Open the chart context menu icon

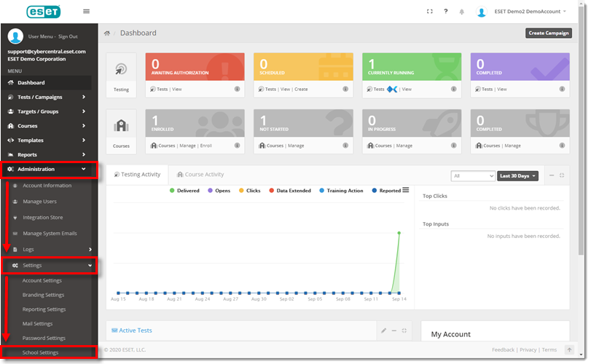point(406,190)
